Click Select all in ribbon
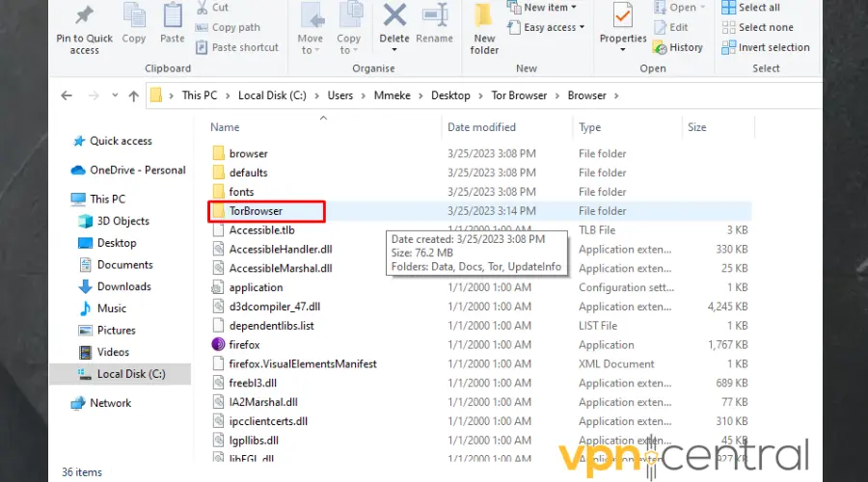868x482 pixels. coord(758,8)
